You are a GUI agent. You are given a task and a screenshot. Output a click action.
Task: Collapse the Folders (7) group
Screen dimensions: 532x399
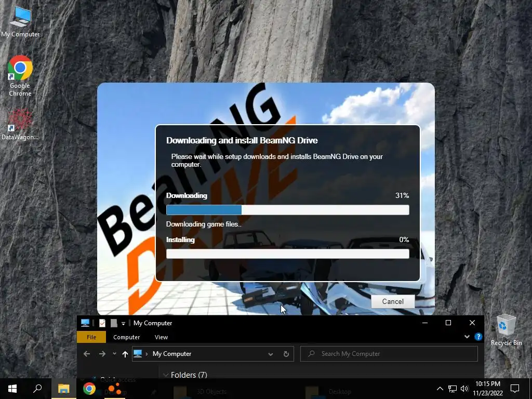166,375
